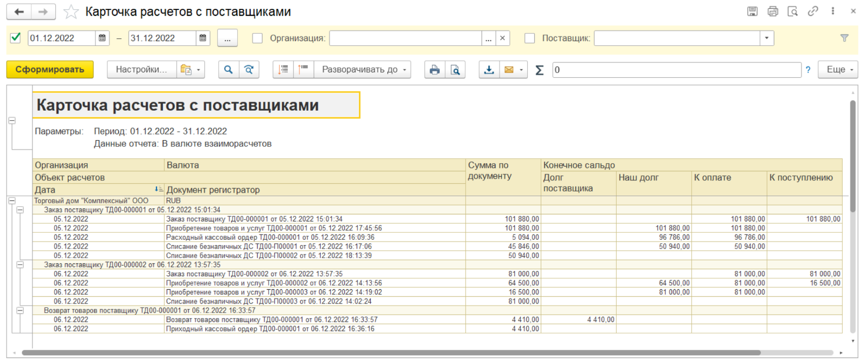Open print preview from toolbar
Viewport: 868px width, 364px height.
point(455,70)
